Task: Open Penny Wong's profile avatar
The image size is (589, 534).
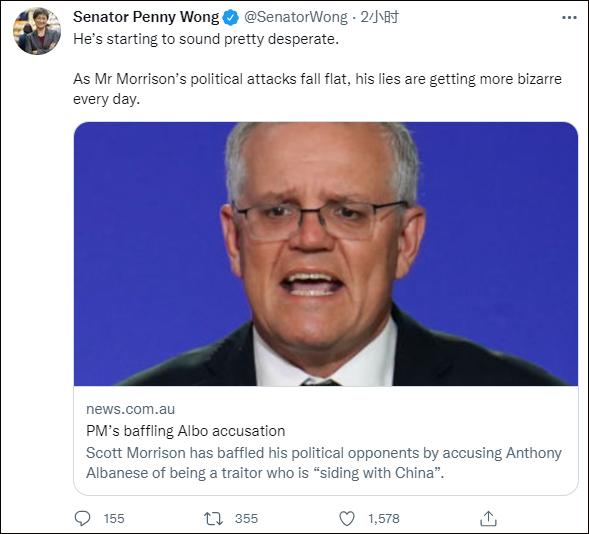Action: pos(37,31)
